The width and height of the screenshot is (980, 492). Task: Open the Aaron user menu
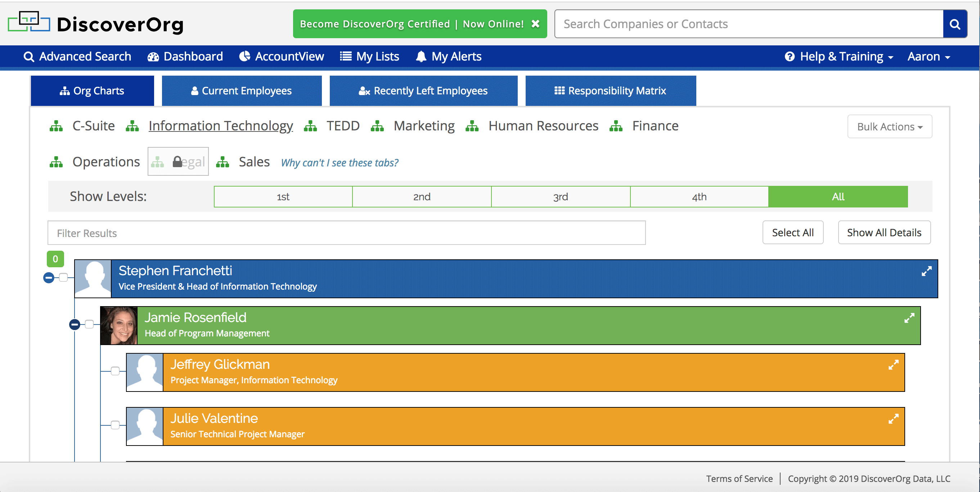click(x=929, y=56)
